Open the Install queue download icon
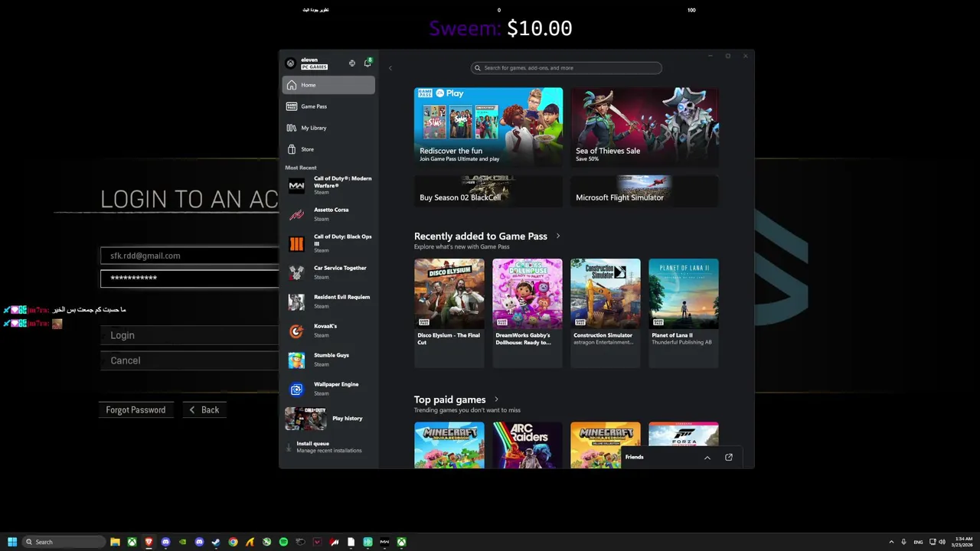 click(289, 447)
